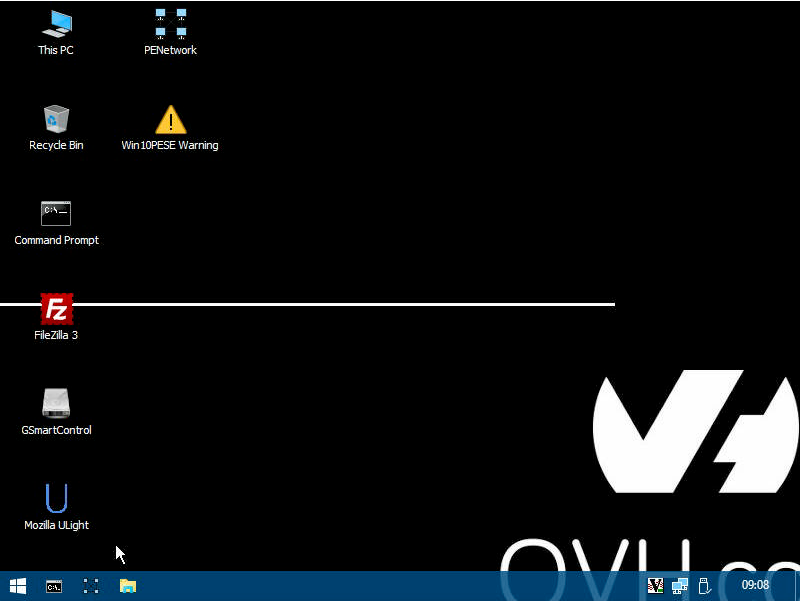Click Command Prompt icon in taskbar
The width and height of the screenshot is (800, 601).
click(x=55, y=586)
